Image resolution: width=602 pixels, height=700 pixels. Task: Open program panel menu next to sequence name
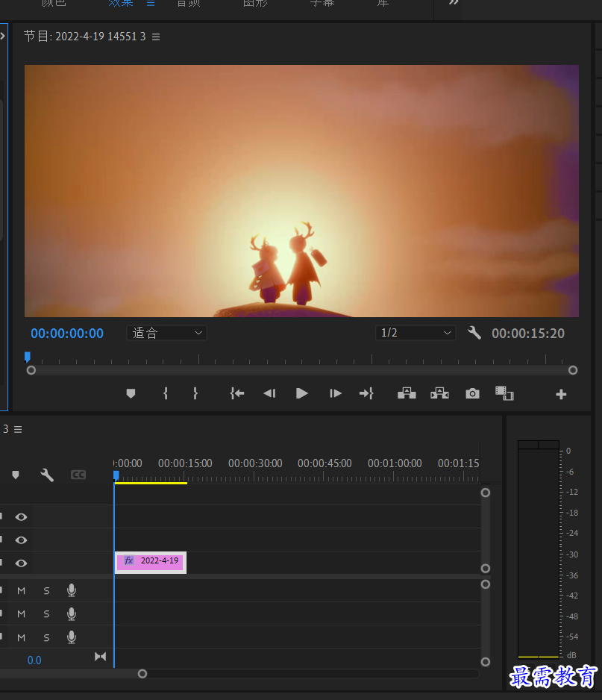coord(156,37)
